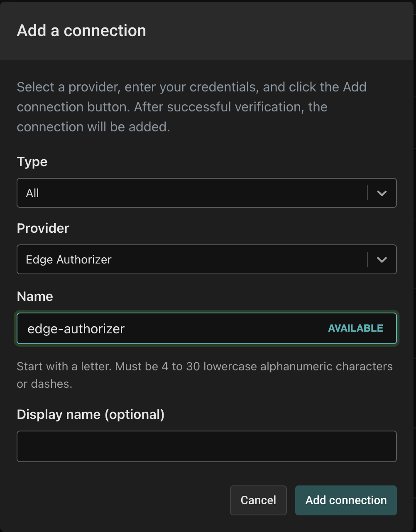Click the Display name (optional) label
This screenshot has width=416, height=532.
coord(91,414)
